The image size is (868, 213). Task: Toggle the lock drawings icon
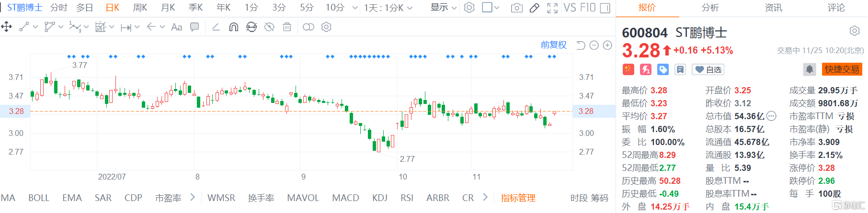coord(251,27)
